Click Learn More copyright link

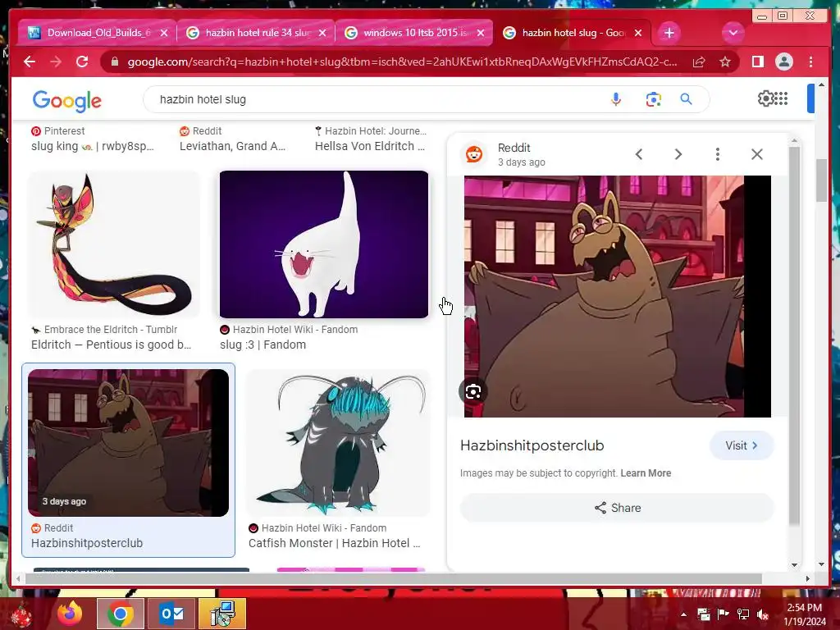[646, 473]
